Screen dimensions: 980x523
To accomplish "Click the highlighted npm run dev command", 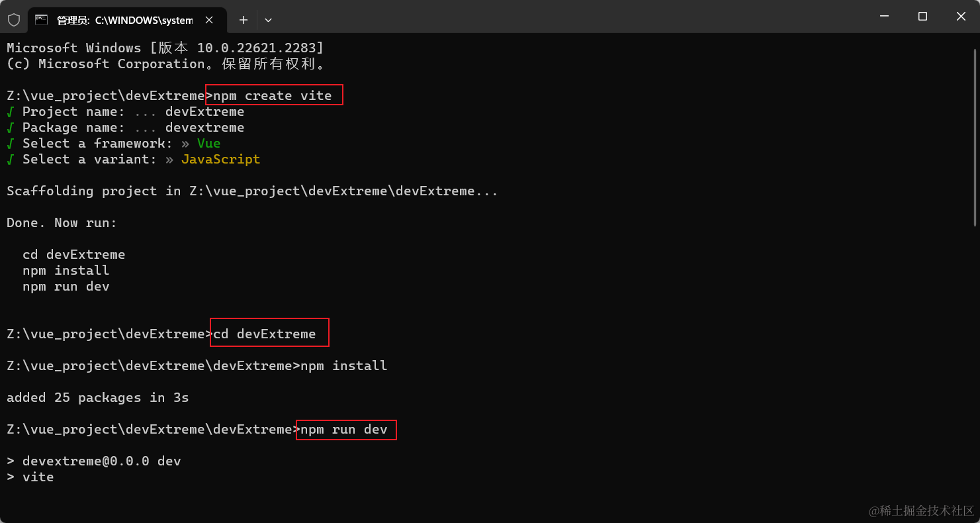I will [346, 430].
